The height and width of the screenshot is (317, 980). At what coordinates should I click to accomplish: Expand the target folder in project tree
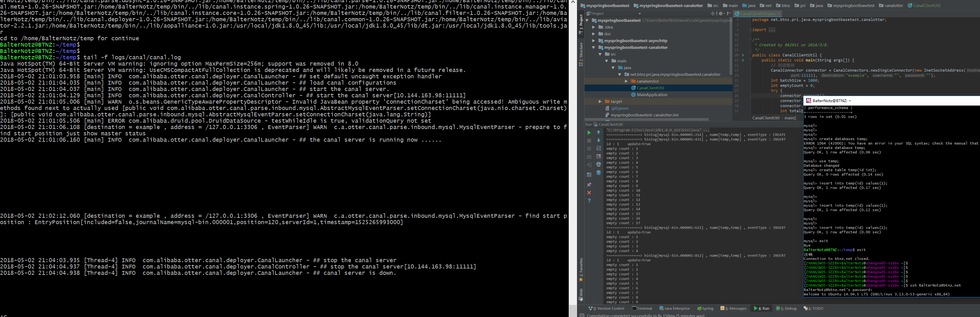[x=600, y=101]
